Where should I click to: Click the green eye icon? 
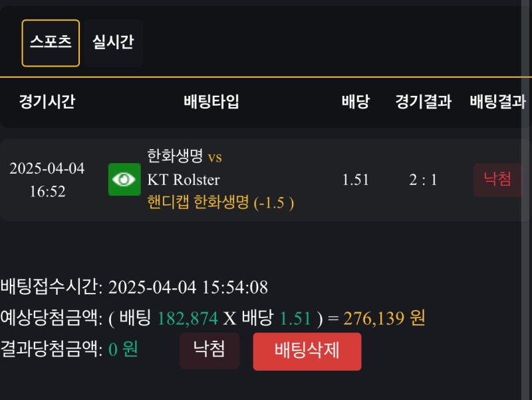click(x=124, y=180)
